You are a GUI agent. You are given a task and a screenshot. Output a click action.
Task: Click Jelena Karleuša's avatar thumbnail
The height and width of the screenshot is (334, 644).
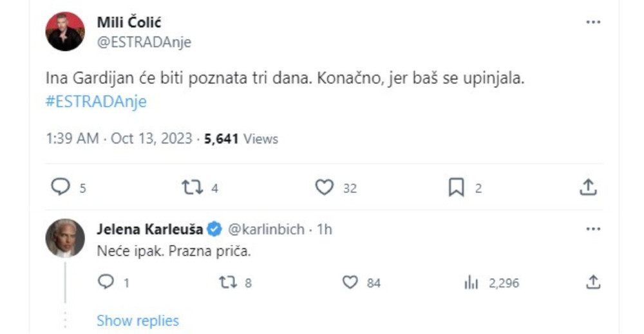coord(65,239)
